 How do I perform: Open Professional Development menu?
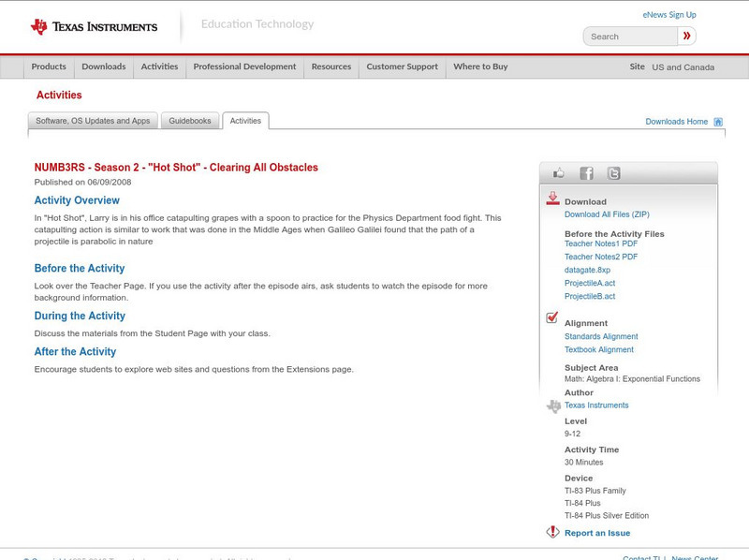pos(244,66)
